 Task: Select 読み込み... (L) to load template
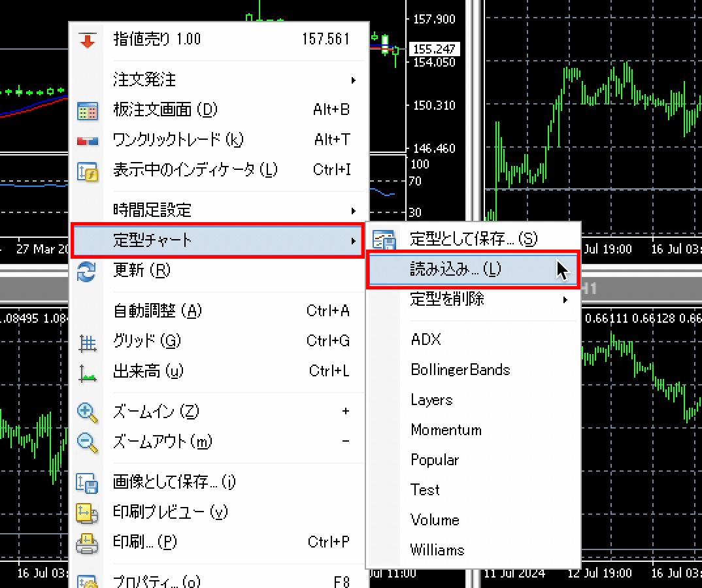pos(455,269)
